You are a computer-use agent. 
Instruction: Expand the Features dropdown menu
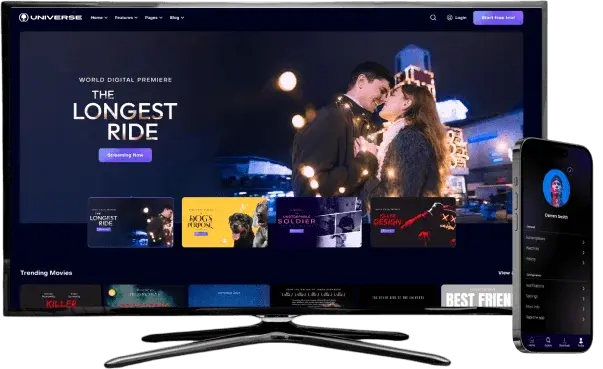pos(126,18)
